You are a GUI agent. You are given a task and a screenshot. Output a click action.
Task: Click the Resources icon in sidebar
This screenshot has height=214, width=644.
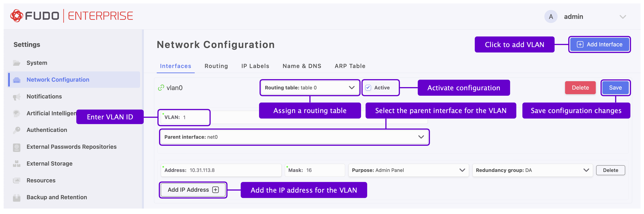click(17, 181)
